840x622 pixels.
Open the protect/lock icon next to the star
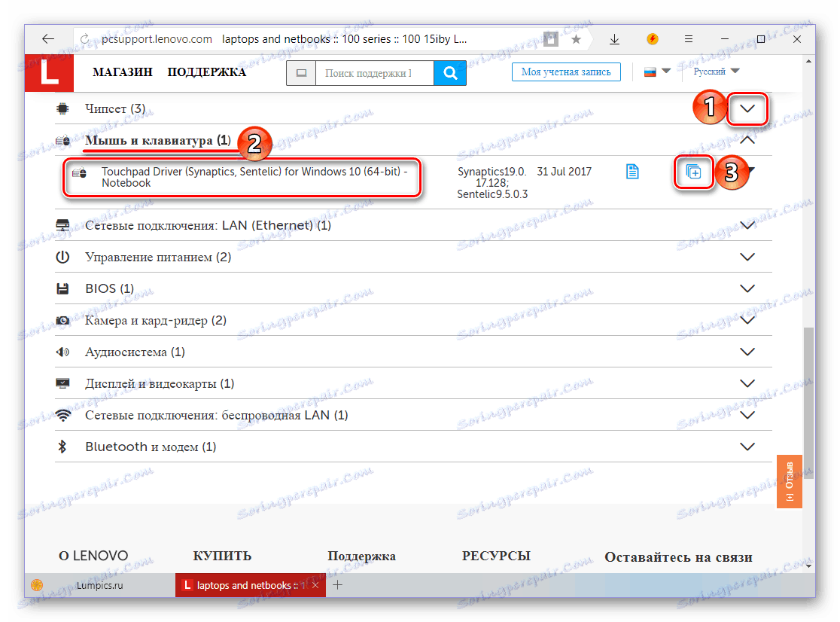(x=551, y=39)
